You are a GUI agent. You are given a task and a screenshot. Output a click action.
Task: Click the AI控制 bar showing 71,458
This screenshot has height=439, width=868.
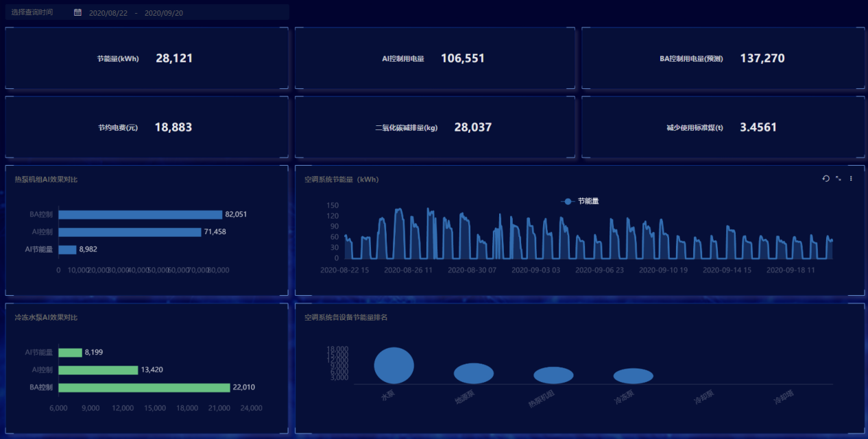tap(130, 232)
